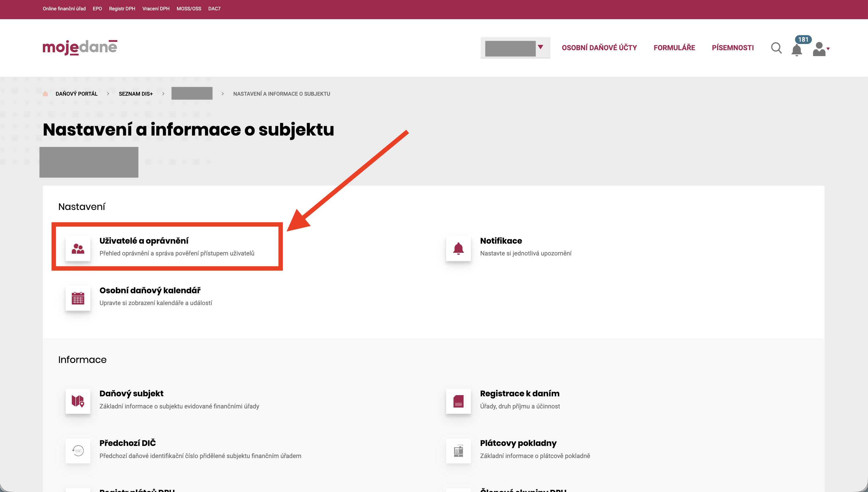This screenshot has height=492, width=868.
Task: Open notifications bell with 181 badge
Action: click(x=797, y=49)
